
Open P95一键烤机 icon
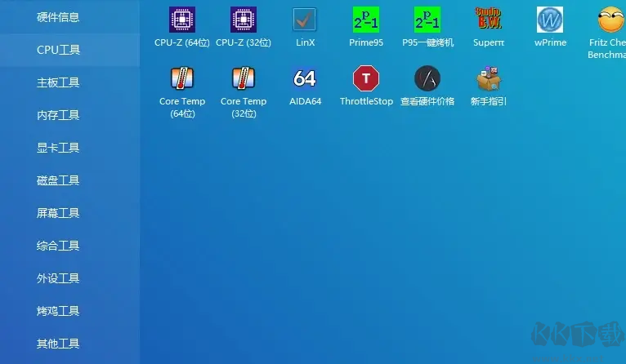click(427, 20)
